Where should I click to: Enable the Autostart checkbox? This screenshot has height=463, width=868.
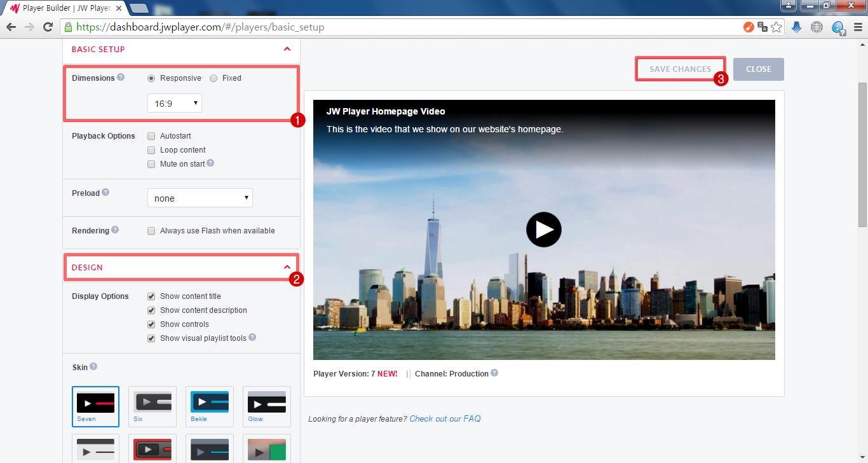click(x=151, y=136)
